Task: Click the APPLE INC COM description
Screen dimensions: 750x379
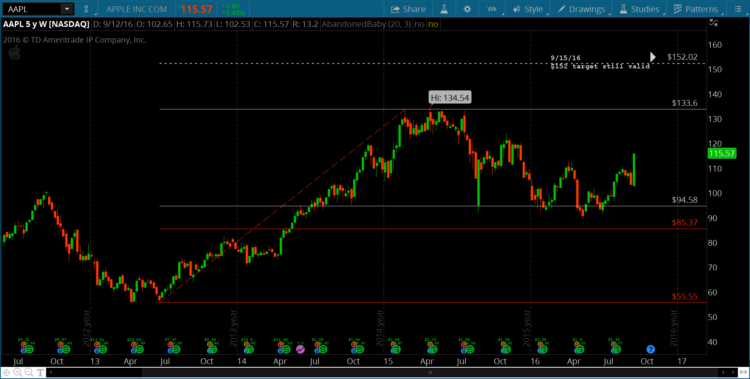Action: 137,9
